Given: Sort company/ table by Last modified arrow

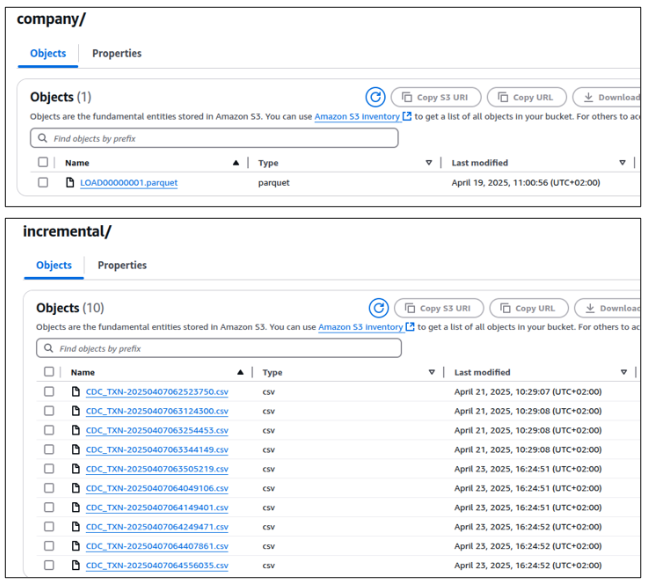Looking at the screenshot, I should [622, 163].
